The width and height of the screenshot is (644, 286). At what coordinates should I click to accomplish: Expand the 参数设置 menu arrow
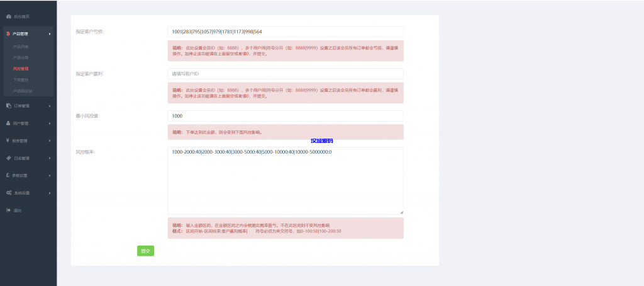(x=50, y=175)
